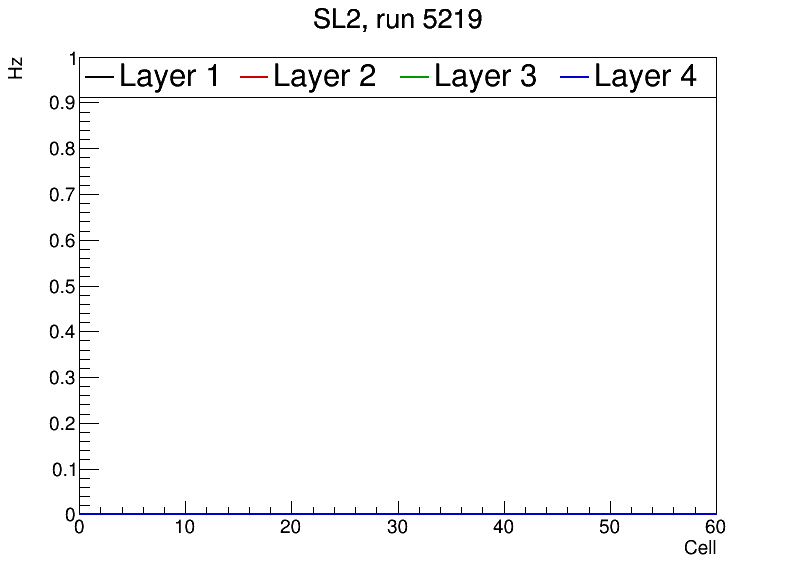This screenshot has width=796, height=572.
Task: Click the "Cell" x-axis label
Action: coord(699,548)
